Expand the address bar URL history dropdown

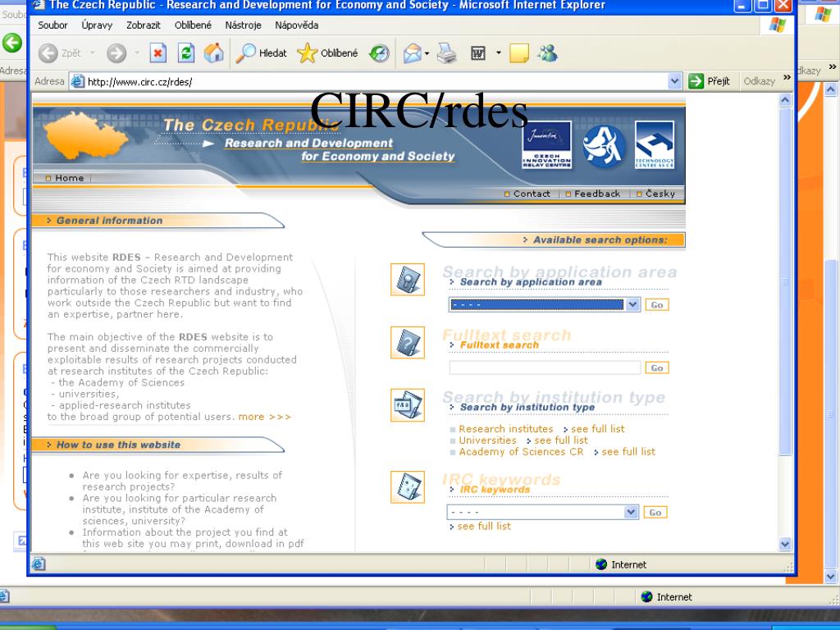[674, 81]
